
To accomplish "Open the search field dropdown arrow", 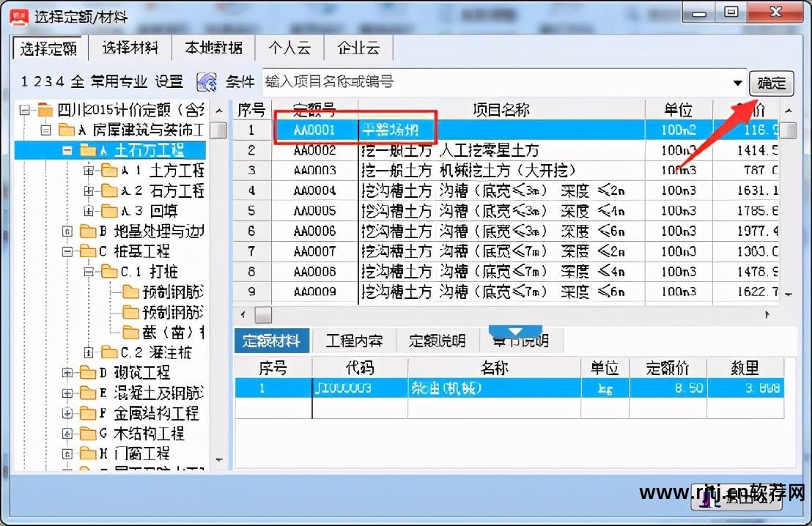I will tap(737, 83).
